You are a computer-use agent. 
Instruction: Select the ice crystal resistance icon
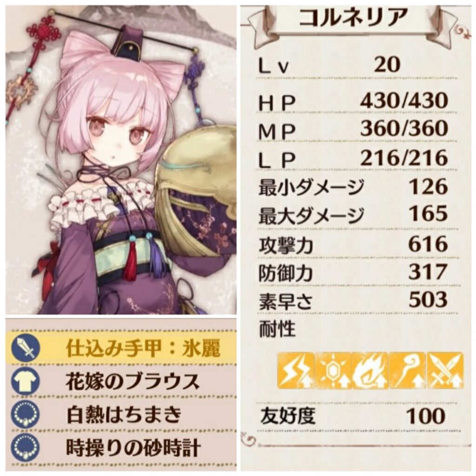[333, 371]
